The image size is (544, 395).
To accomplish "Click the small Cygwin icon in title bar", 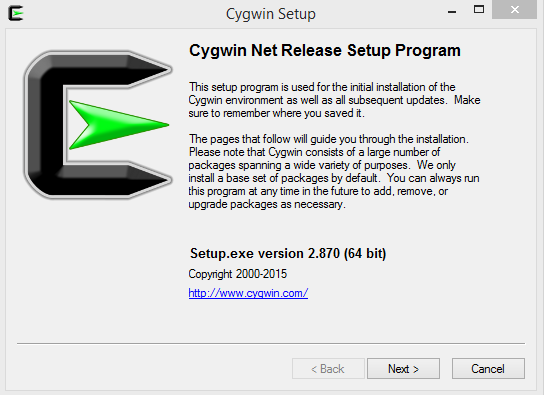I will 16,14.
